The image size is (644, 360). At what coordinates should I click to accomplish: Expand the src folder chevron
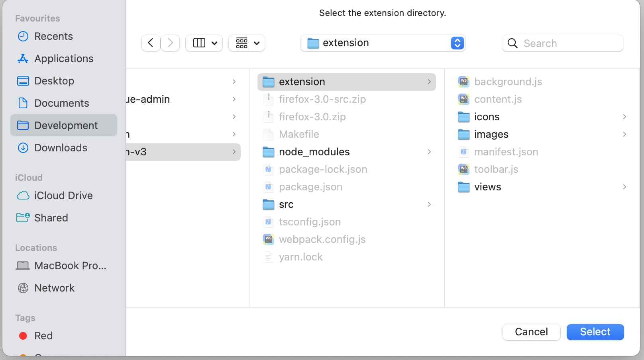click(x=429, y=204)
